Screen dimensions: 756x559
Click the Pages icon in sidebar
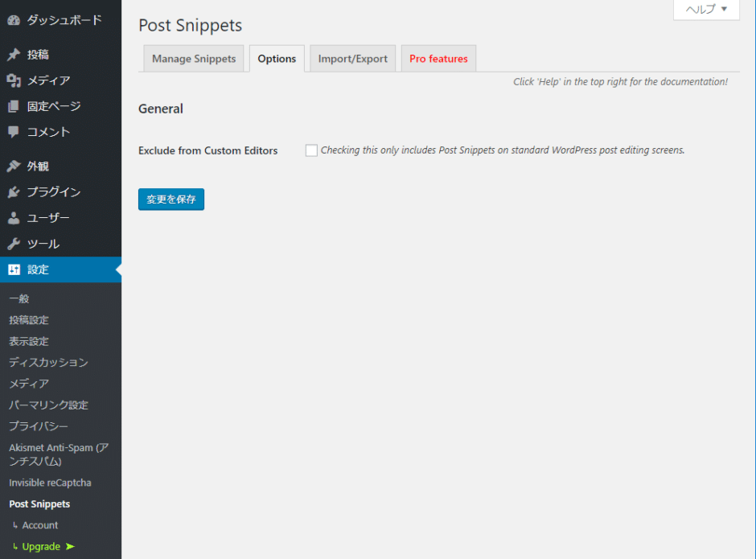point(14,106)
